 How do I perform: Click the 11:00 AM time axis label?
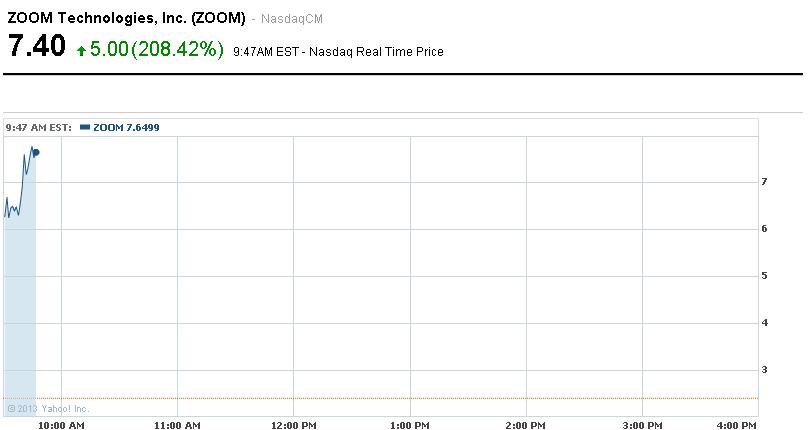(178, 425)
